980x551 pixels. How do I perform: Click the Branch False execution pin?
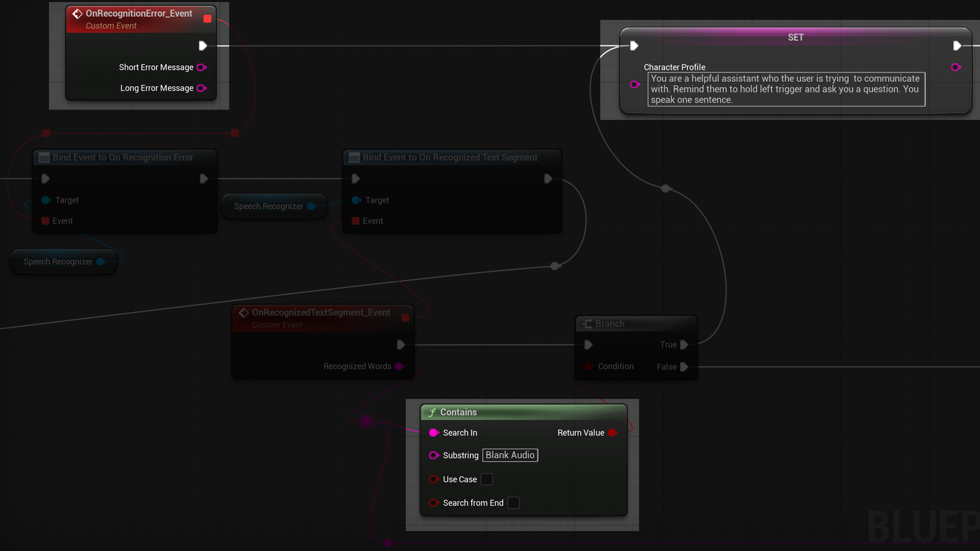(x=684, y=367)
